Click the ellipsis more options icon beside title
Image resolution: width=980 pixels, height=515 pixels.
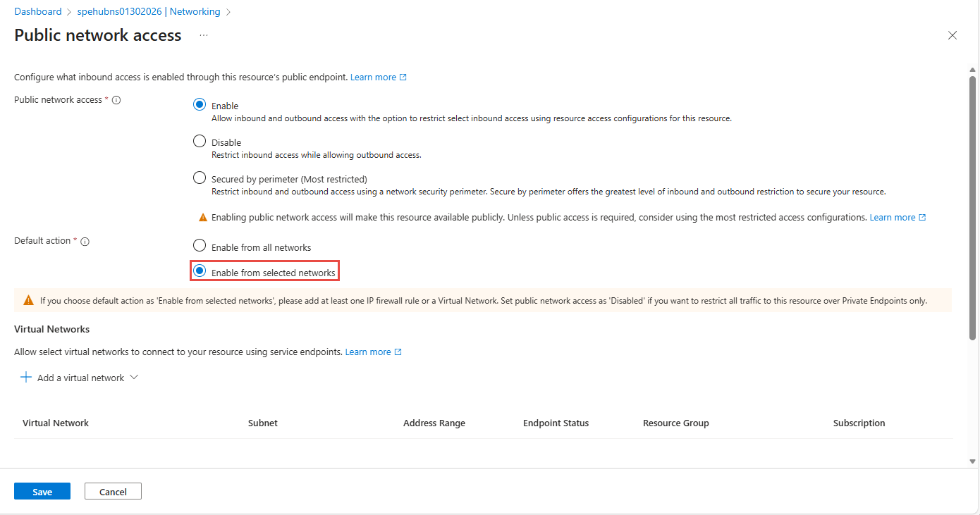(x=204, y=35)
